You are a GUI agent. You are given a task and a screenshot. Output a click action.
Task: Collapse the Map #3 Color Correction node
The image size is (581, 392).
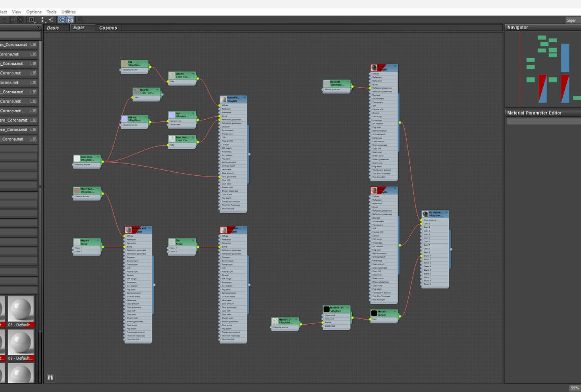[157, 89]
